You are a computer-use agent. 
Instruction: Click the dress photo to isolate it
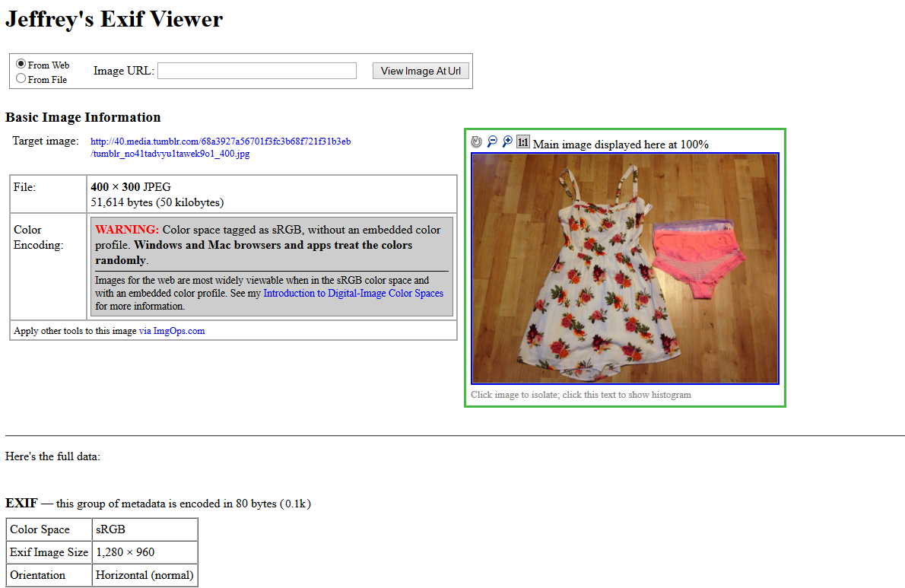click(625, 269)
